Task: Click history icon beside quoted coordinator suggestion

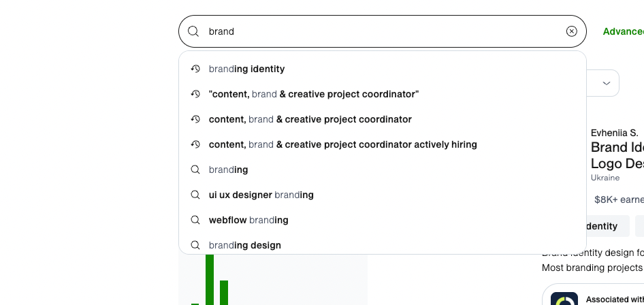Action: (x=195, y=94)
